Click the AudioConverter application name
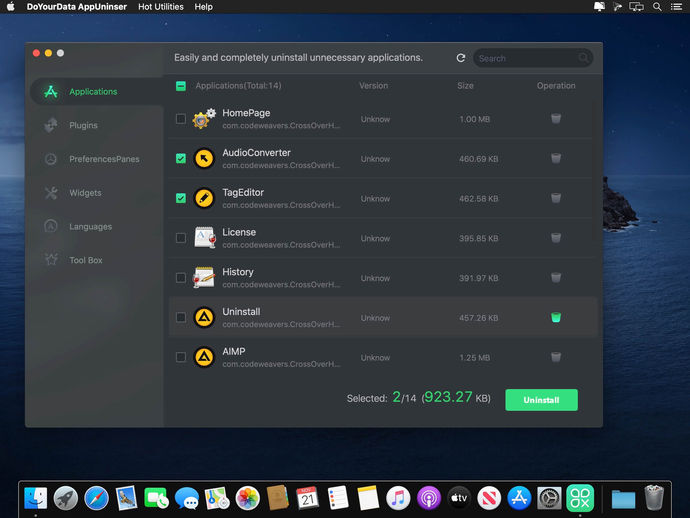690x518 pixels. (257, 153)
